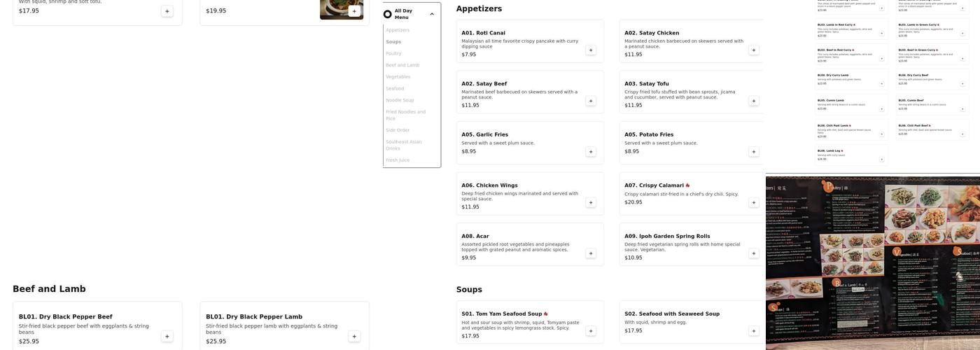Add S01. Tom Yam Seafood Soup
Viewport: 980px width, 350px height.
click(590, 331)
